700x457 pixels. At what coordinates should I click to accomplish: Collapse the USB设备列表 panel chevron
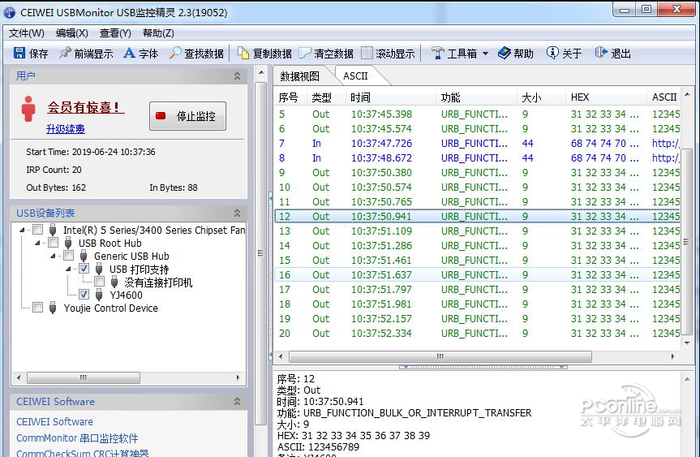coord(237,213)
